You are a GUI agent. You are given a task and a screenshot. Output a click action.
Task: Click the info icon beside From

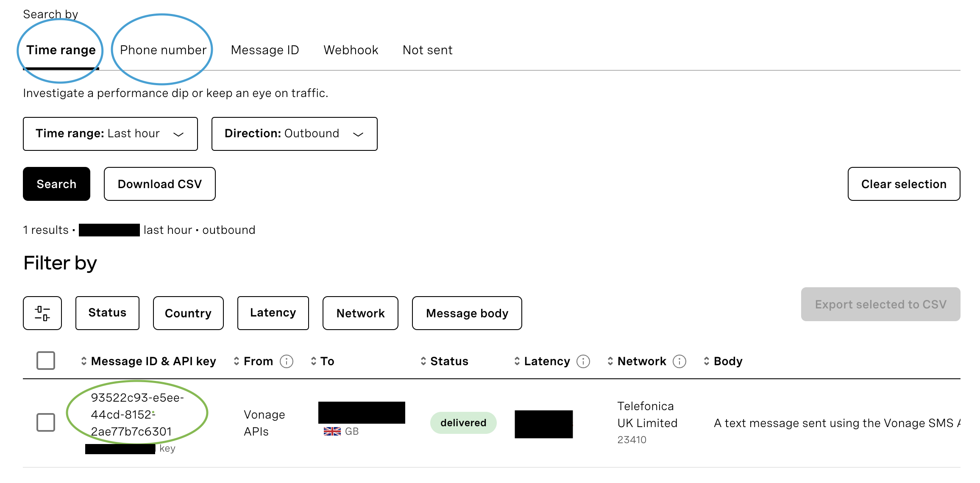(287, 361)
